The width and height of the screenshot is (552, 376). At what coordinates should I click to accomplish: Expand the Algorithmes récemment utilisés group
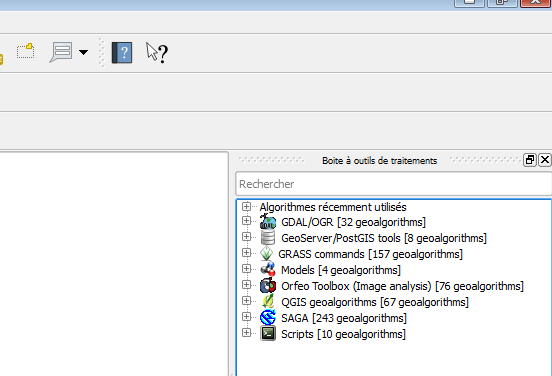pyautogui.click(x=246, y=206)
